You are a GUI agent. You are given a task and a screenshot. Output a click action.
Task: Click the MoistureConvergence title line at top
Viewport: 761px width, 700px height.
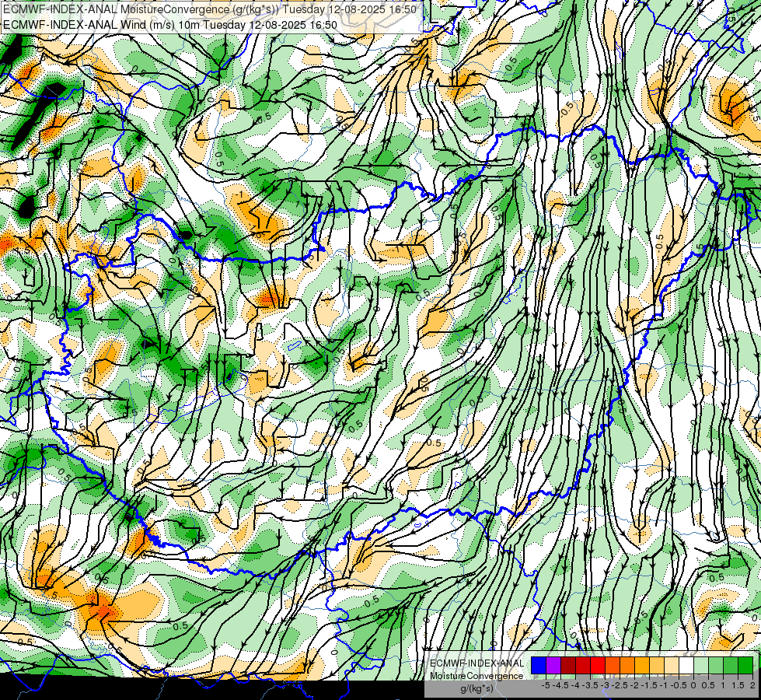[x=210, y=9]
